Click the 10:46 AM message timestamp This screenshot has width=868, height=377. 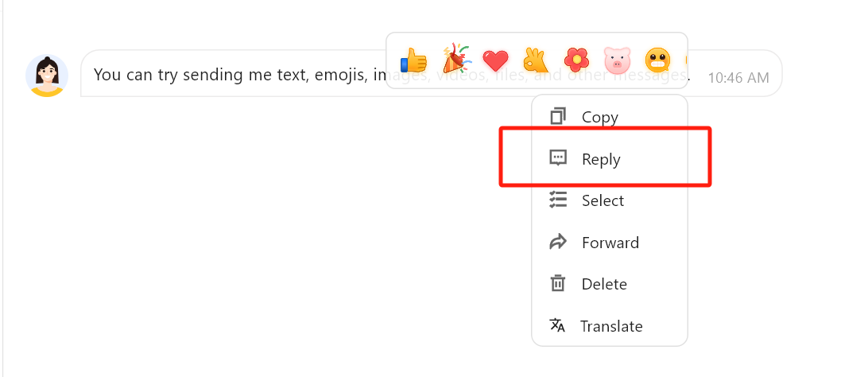coord(738,78)
